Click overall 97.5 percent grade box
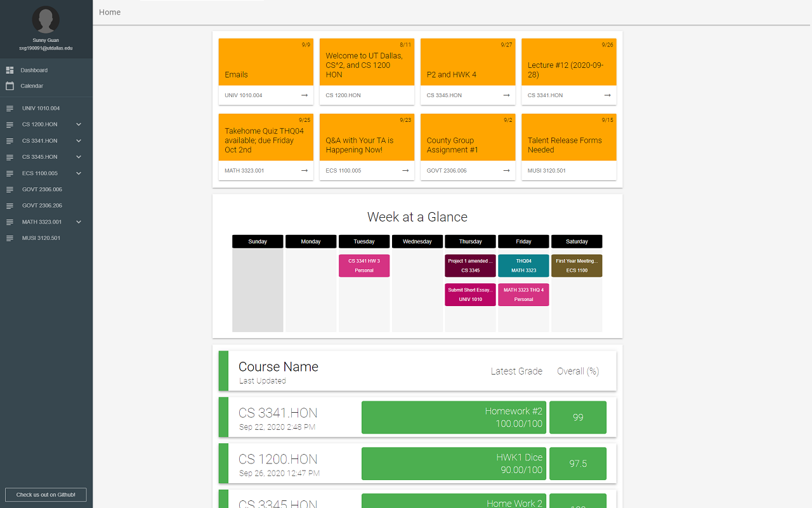812x508 pixels. point(578,464)
